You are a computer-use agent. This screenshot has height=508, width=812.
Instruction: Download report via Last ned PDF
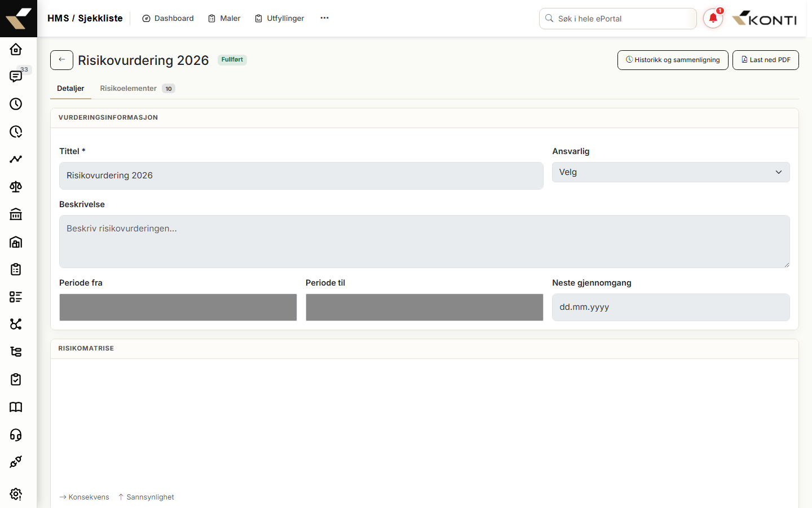coord(766,60)
